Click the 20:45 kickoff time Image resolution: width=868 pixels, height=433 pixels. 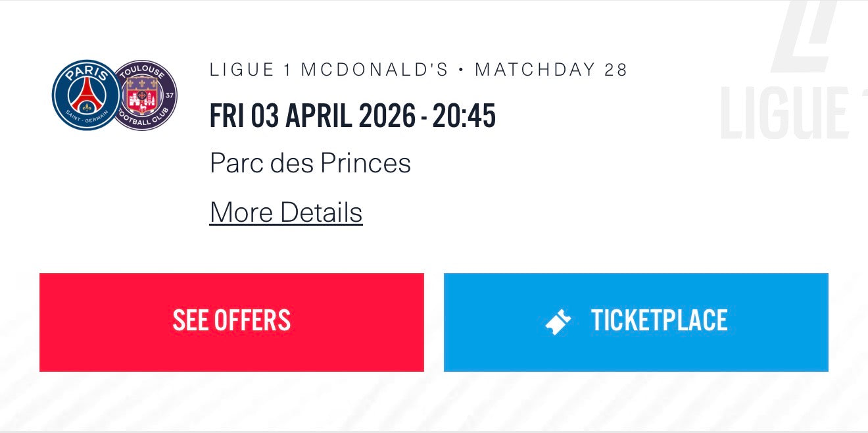tap(464, 116)
